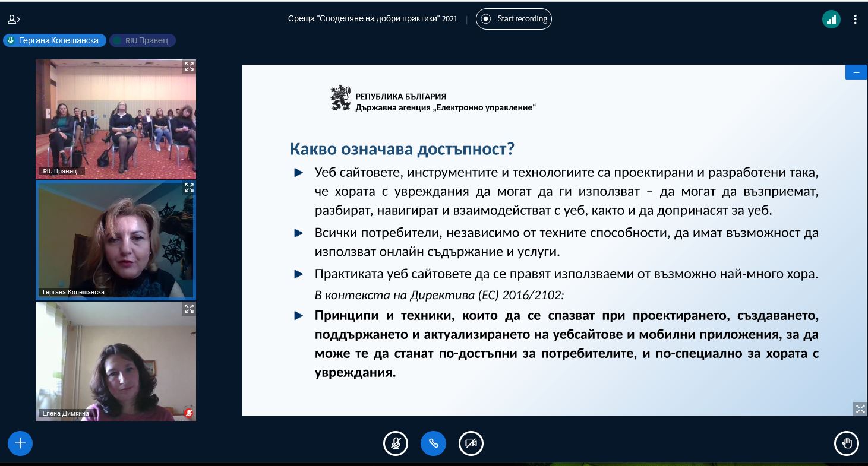Click Елена Димкина's video feed
The width and height of the screenshot is (868, 466).
click(x=116, y=361)
